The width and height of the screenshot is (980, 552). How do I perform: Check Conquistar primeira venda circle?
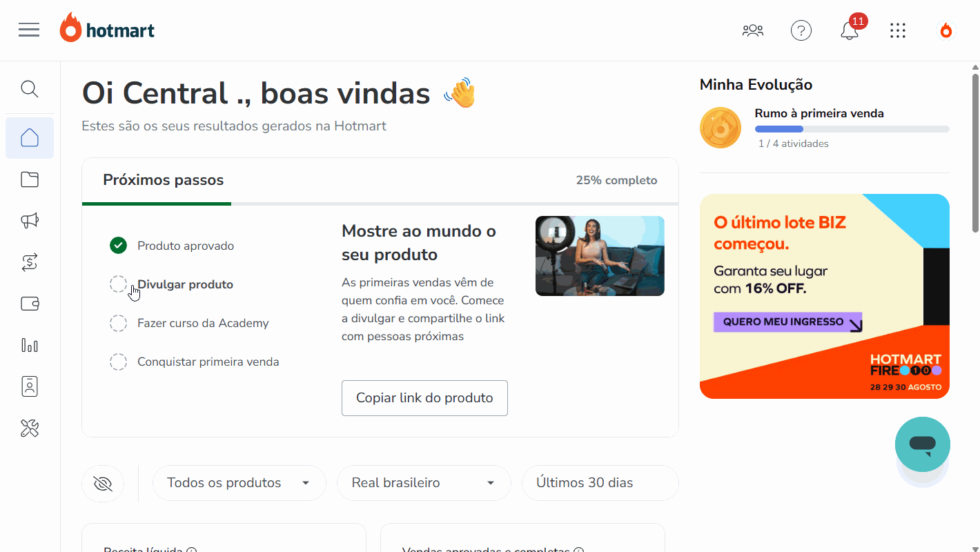coord(118,361)
